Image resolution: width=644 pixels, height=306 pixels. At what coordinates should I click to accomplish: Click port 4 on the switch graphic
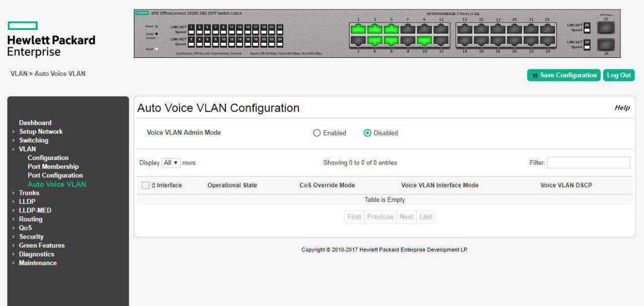pos(375,41)
